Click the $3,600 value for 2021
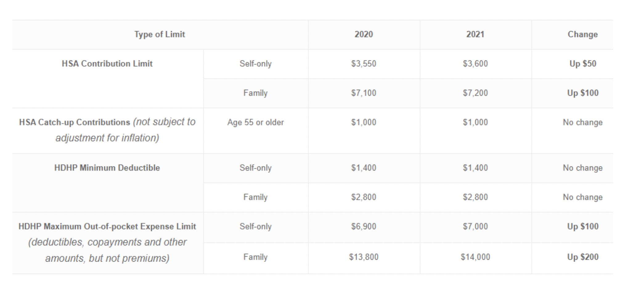Viewport: 644px width, 289px height. (475, 64)
